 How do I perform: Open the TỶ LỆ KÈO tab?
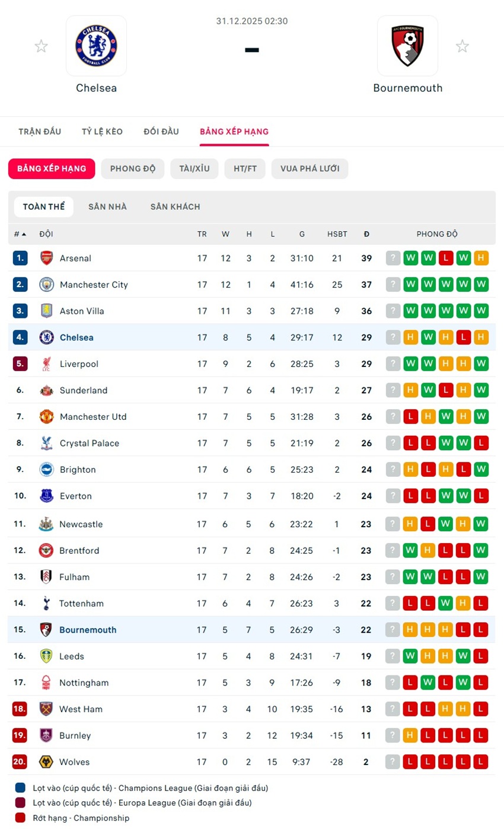(103, 132)
